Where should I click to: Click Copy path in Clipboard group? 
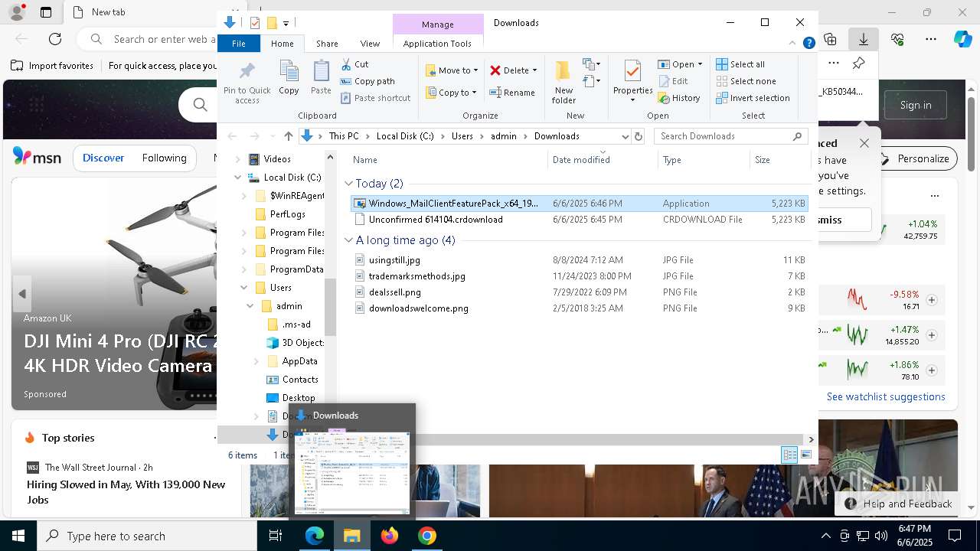click(367, 81)
